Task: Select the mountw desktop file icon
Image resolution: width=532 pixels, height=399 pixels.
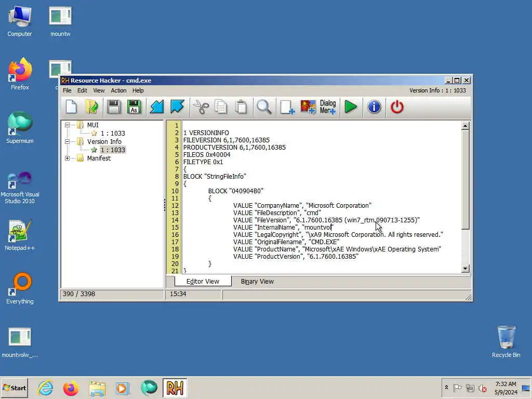Action: [x=60, y=21]
